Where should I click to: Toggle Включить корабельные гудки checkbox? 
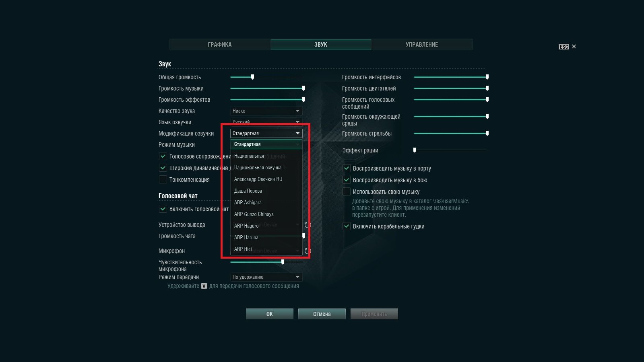click(x=347, y=226)
